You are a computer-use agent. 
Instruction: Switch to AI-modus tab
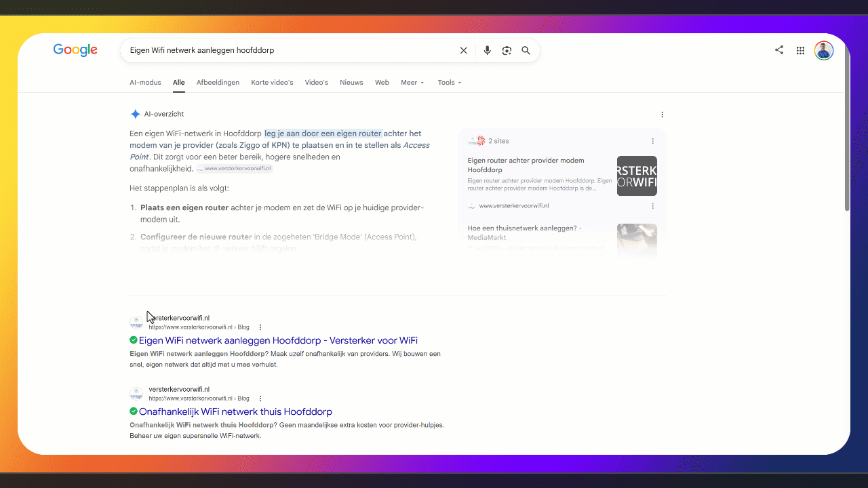[x=145, y=83]
